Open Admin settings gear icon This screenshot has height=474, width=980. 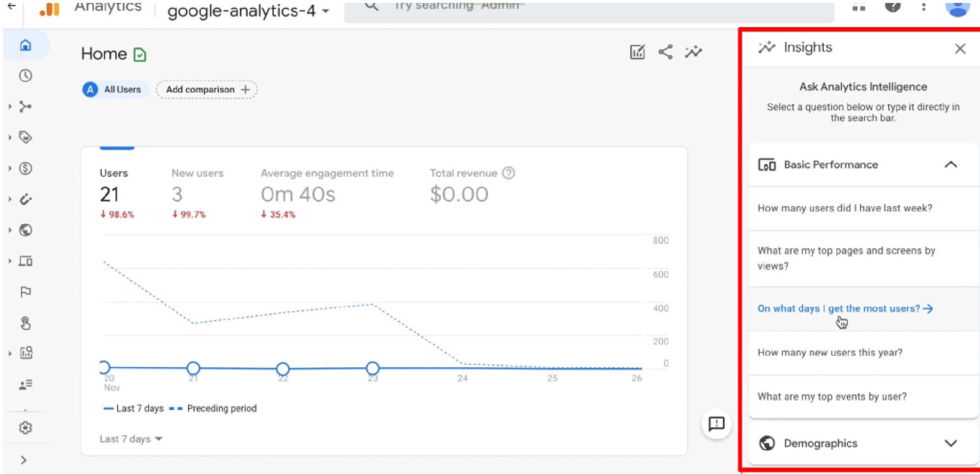[25, 428]
